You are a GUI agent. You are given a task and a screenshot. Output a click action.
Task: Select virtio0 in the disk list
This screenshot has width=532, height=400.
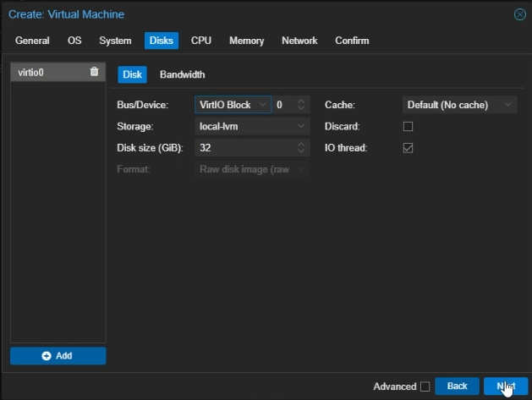pos(42,73)
